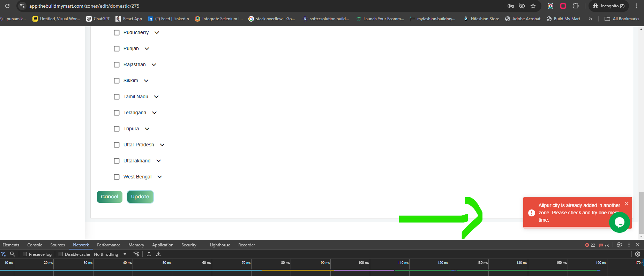Check the Uttar Pradesh checkbox
The image size is (644, 276).
pyautogui.click(x=117, y=145)
